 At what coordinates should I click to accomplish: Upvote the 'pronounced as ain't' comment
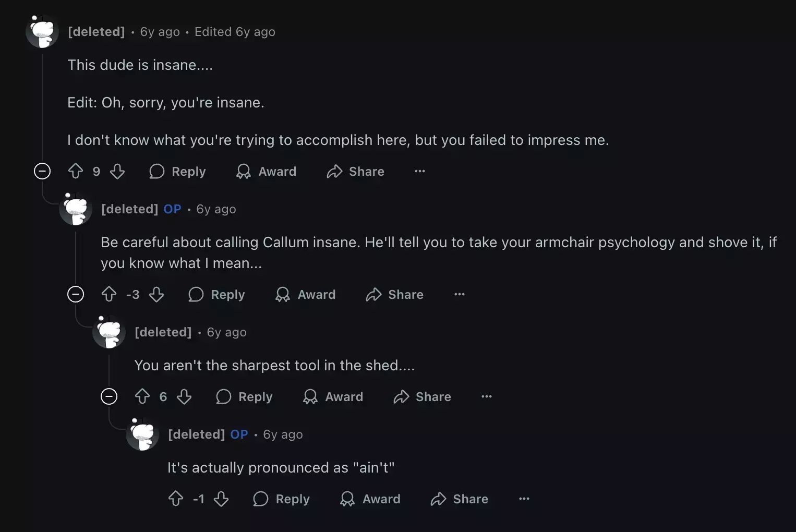tap(176, 499)
